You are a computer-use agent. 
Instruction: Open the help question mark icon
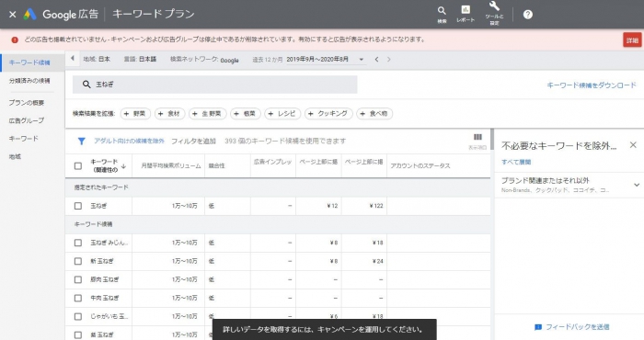pos(528,15)
